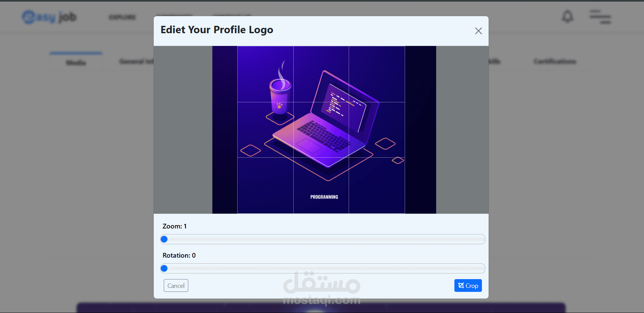
Task: Click the Rotation slider handle
Action: [164, 268]
